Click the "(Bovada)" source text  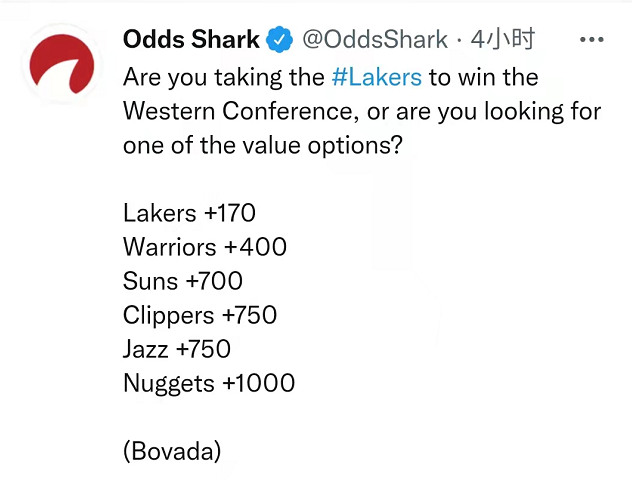(172, 451)
